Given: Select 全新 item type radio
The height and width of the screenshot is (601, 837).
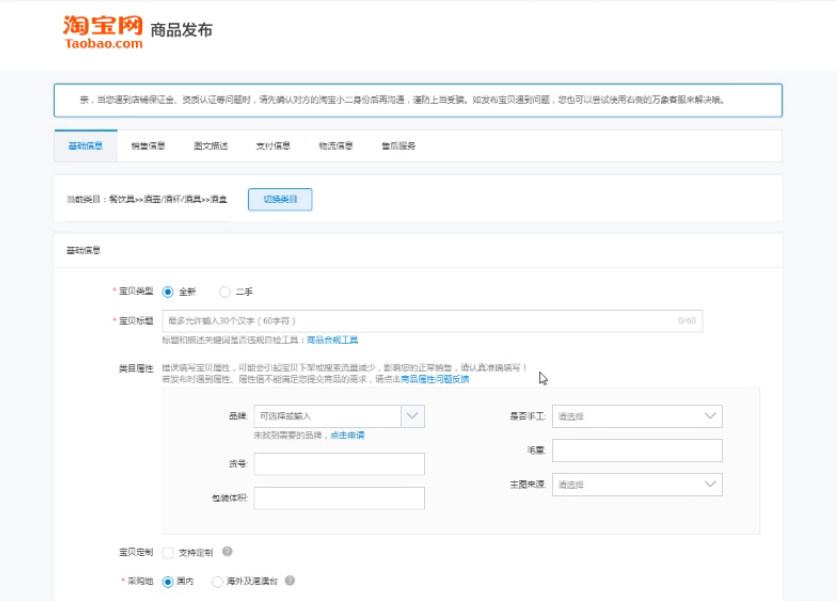Looking at the screenshot, I should (168, 292).
